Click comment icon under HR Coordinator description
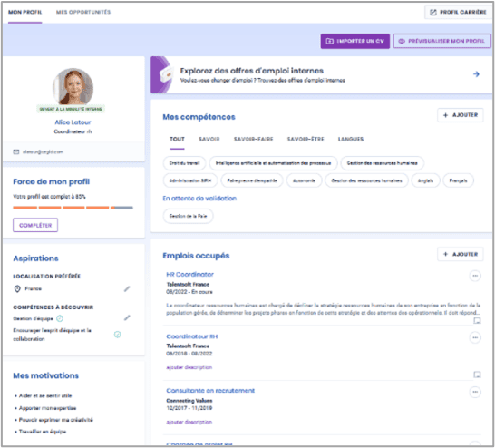Image resolution: width=495 pixels, height=448 pixels. (477, 320)
